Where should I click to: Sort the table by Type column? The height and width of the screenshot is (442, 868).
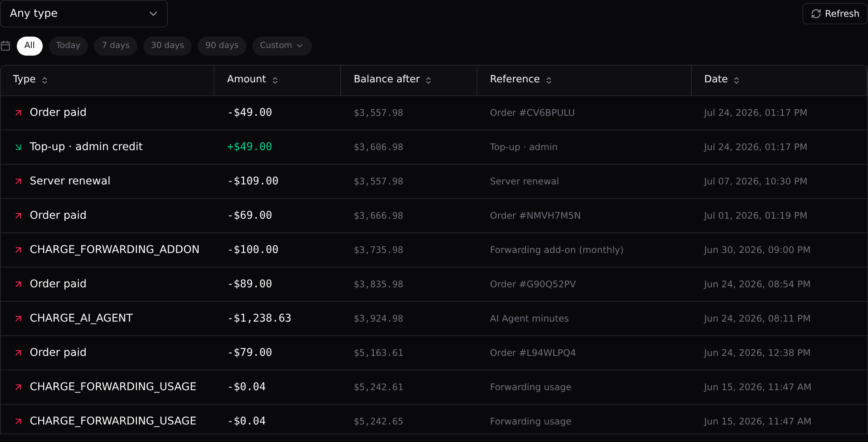[30, 79]
